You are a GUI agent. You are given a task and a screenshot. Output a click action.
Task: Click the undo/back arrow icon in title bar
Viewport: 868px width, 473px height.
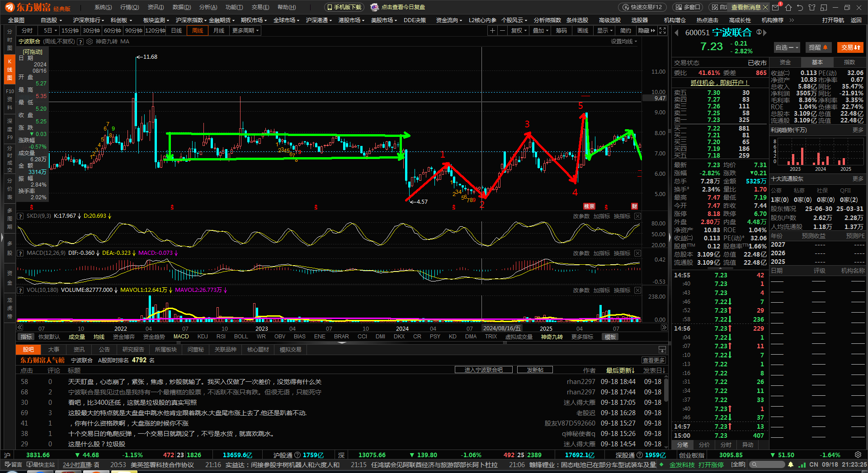pos(800,7)
